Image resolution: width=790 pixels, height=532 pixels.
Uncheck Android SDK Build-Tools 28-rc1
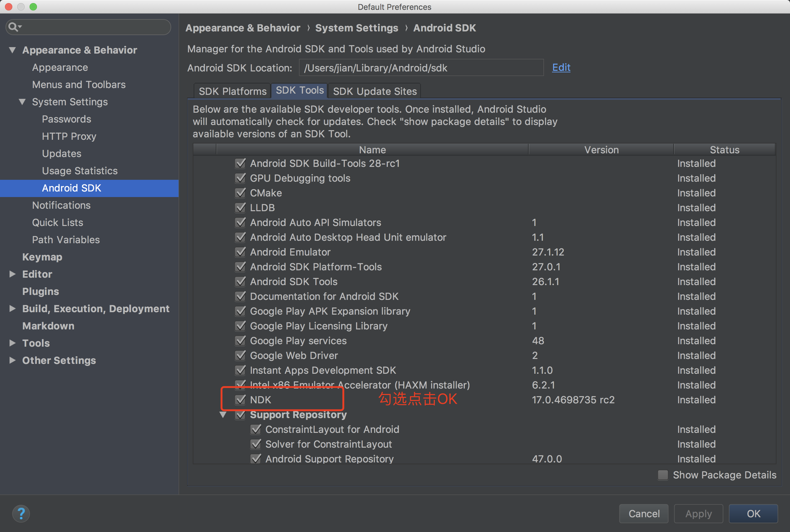240,163
